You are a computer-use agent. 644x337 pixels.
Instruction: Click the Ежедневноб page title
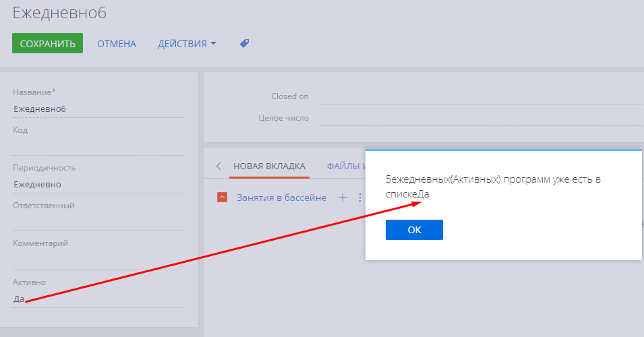(x=59, y=13)
